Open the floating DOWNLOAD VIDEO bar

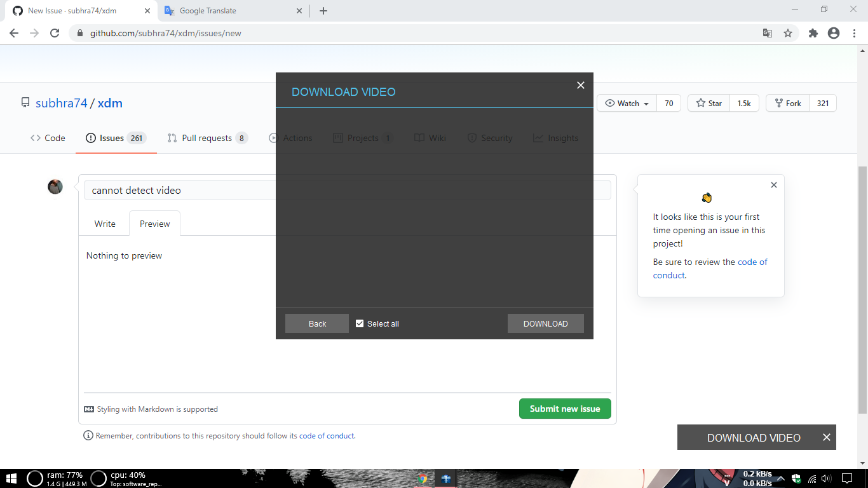tap(754, 438)
